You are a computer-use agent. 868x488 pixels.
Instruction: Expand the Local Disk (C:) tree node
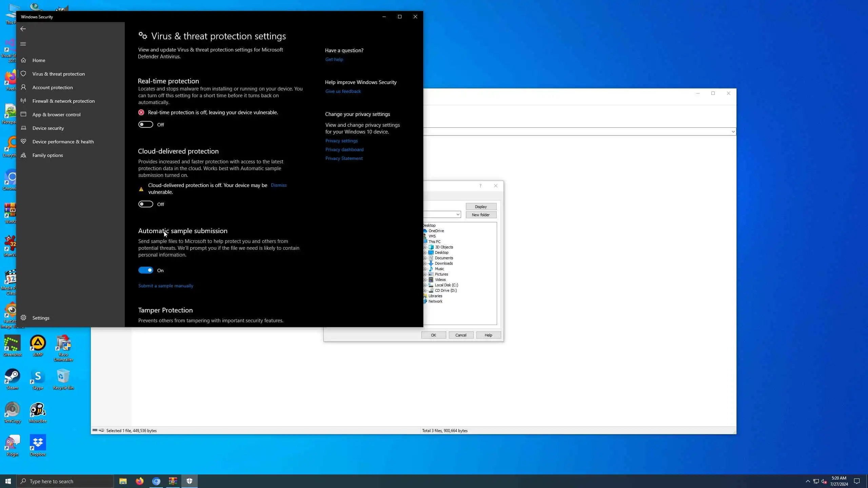click(425, 285)
